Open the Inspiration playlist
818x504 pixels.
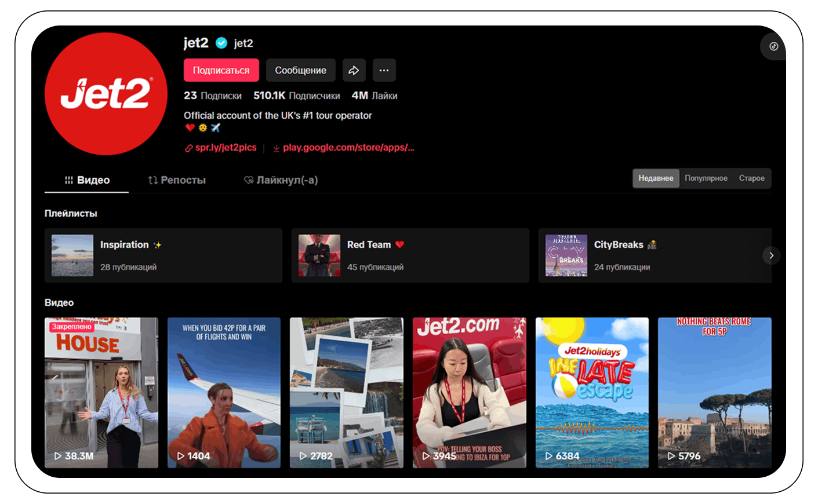(163, 255)
